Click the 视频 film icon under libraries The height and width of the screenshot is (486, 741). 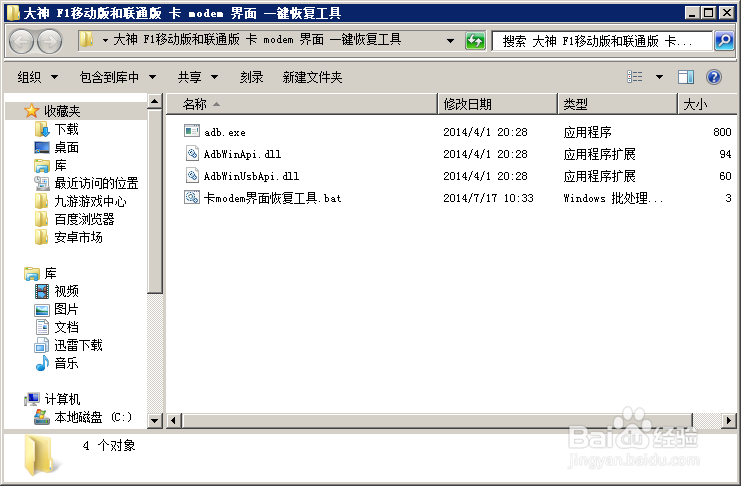pos(42,291)
